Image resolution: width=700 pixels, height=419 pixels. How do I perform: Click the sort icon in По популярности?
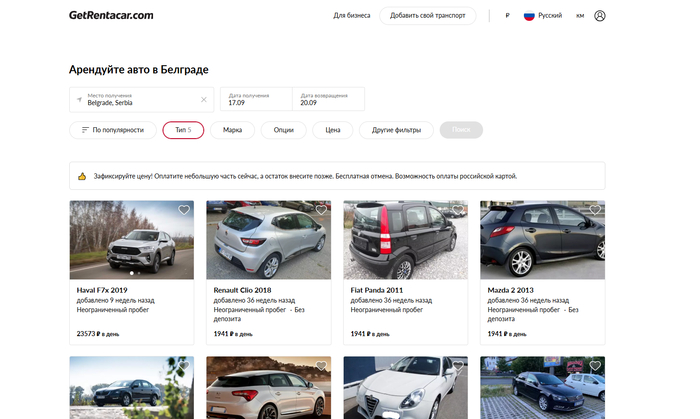click(85, 130)
